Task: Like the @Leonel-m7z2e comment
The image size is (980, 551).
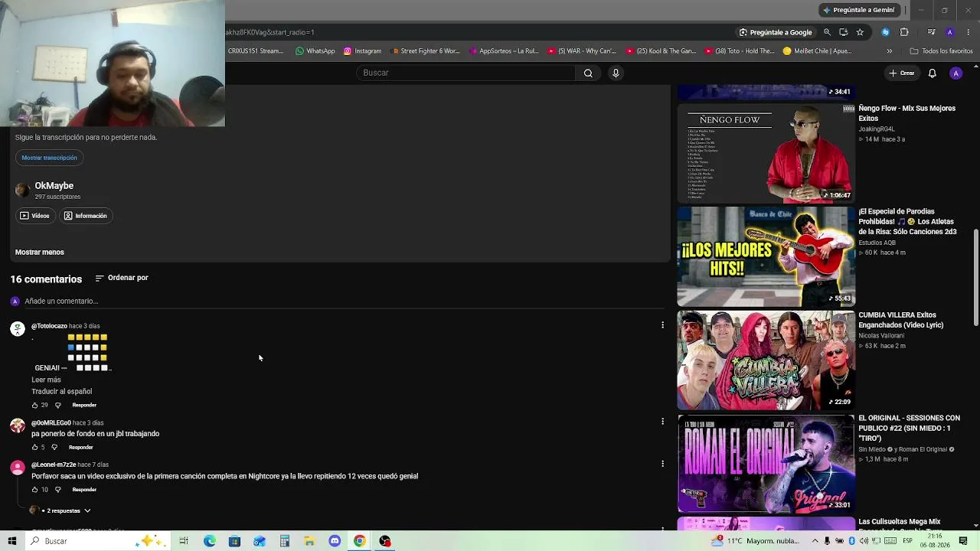Action: [x=34, y=490]
